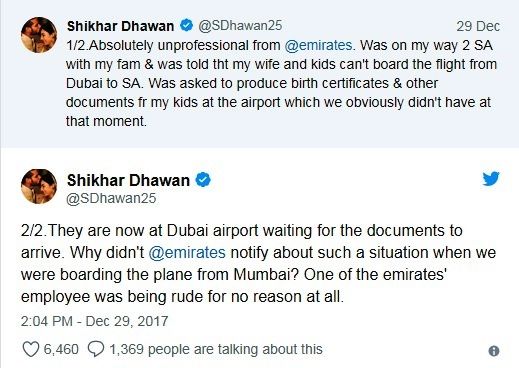Click the second tweet's text starting '2/2.They are now'
Image resolution: width=519 pixels, height=368 pixels.
pyautogui.click(x=258, y=263)
